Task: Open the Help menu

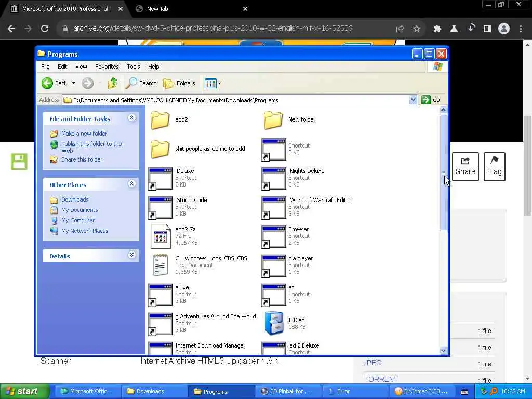Action: (153, 66)
